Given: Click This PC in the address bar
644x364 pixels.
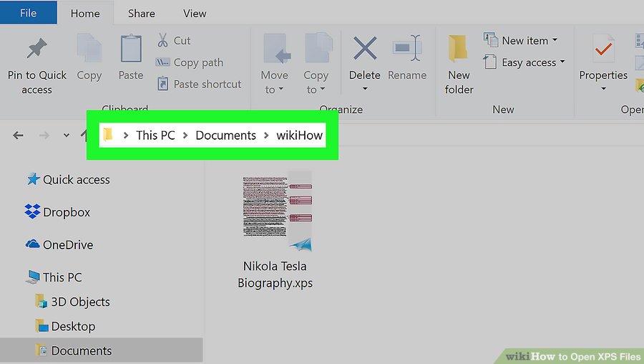Looking at the screenshot, I should pos(156,135).
